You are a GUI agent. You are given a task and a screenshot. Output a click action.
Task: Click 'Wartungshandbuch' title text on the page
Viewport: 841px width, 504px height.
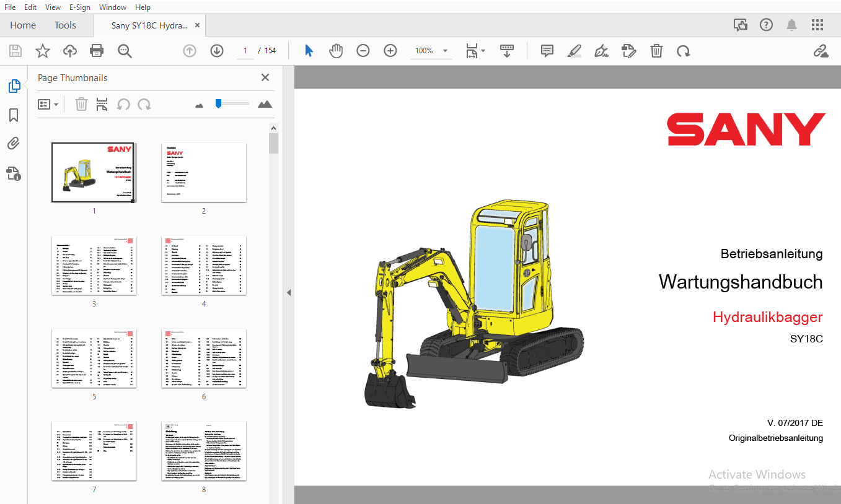pos(741,282)
